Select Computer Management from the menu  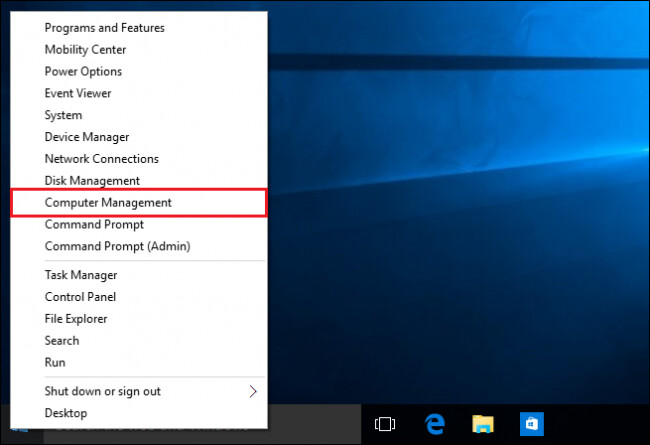click(108, 203)
